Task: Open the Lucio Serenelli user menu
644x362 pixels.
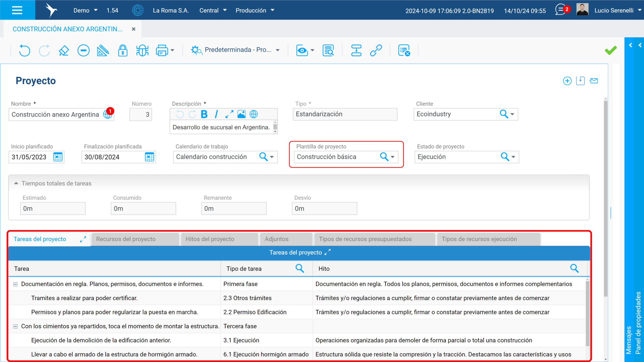Action: click(x=618, y=10)
